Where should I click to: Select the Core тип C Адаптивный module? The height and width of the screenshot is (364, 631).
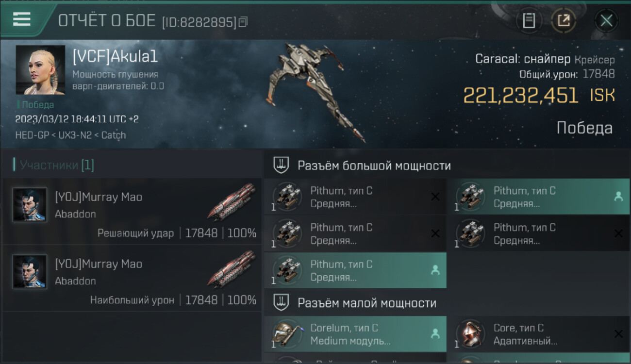point(538,334)
